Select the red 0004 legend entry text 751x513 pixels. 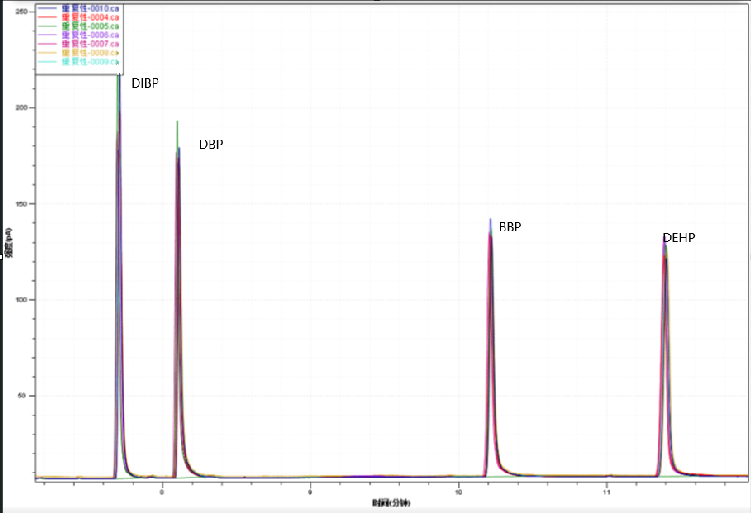(x=90, y=18)
